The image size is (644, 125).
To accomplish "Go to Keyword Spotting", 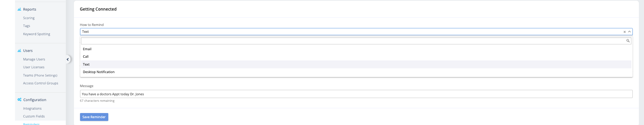I will point(36,34).
